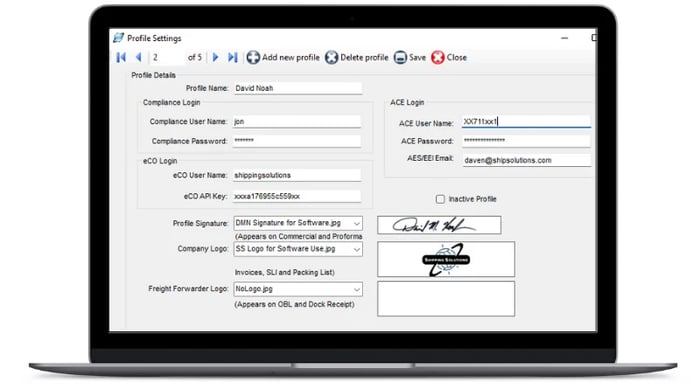This screenshot has height=390, width=700.
Task: Click the 'Company Logo:' label
Action: tap(203, 249)
